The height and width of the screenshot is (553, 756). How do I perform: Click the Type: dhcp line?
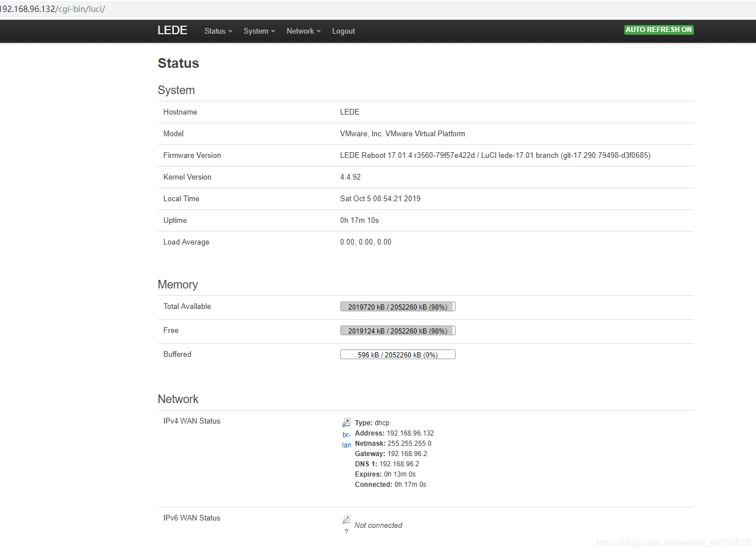(x=372, y=423)
